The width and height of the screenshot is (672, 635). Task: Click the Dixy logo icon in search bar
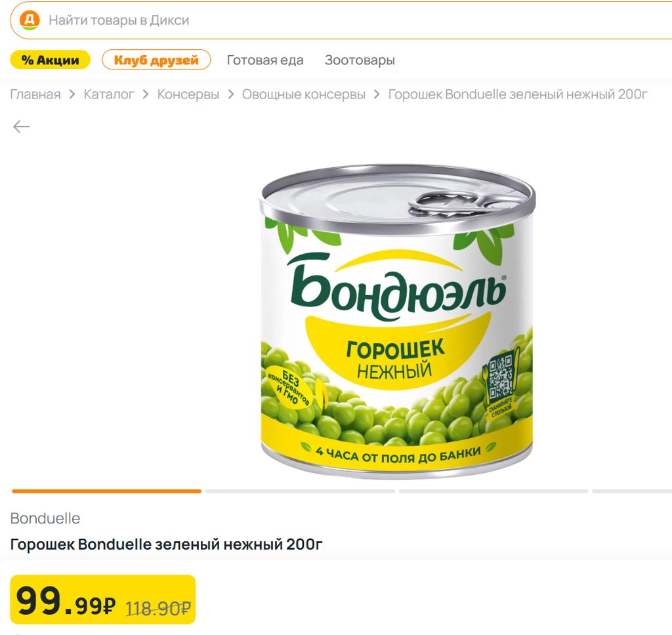point(30,20)
